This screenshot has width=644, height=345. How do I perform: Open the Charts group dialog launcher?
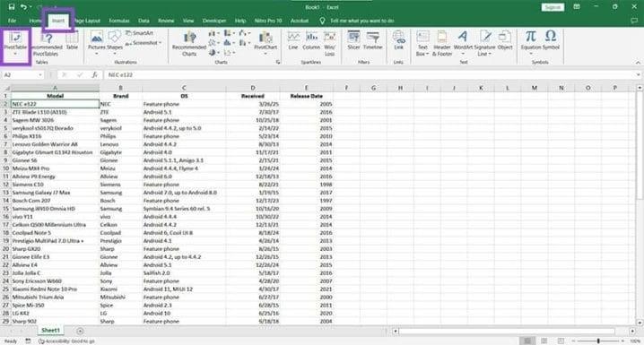(278, 63)
